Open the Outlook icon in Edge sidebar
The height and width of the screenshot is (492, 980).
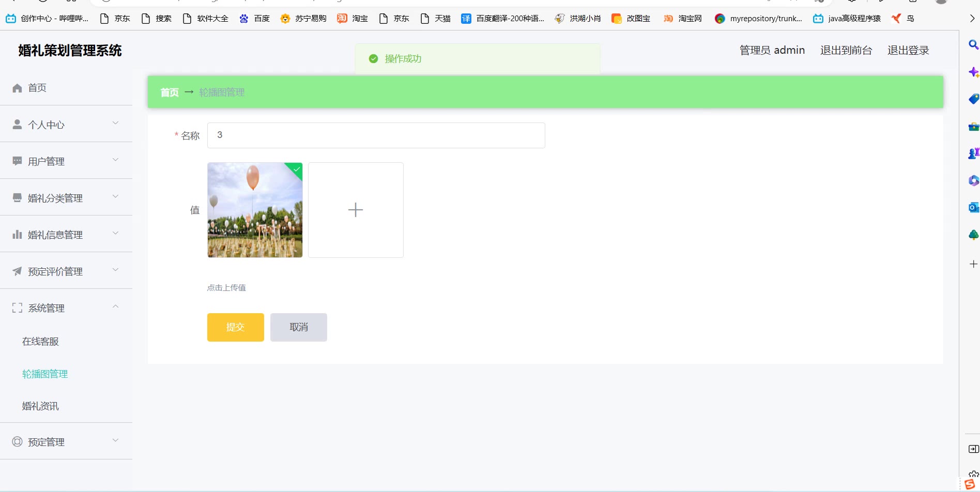(973, 207)
